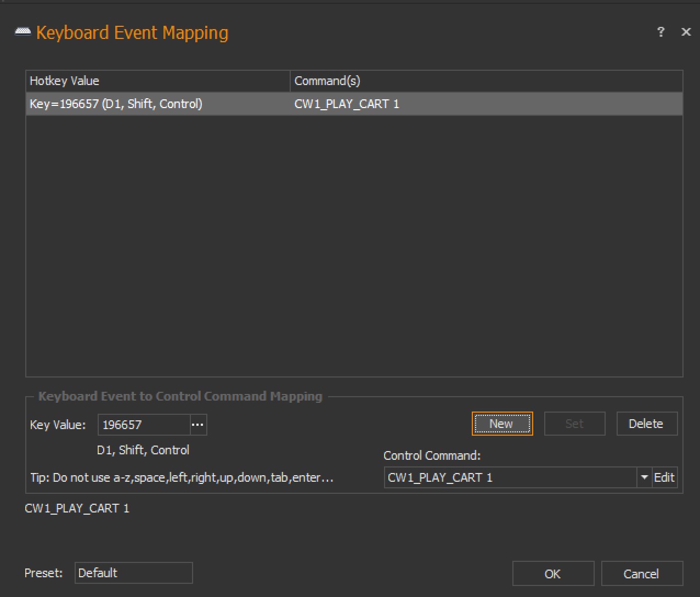700x597 pixels.
Task: Click the Keyboard Event to Control Command Mapping heading
Action: 180,396
